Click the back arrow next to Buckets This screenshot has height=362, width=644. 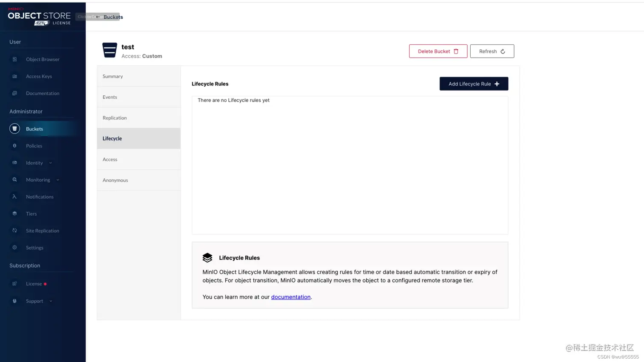(x=98, y=17)
